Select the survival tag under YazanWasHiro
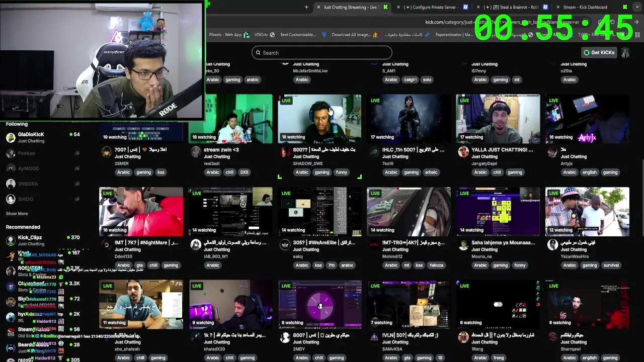The height and width of the screenshot is (362, 644). [x=611, y=265]
